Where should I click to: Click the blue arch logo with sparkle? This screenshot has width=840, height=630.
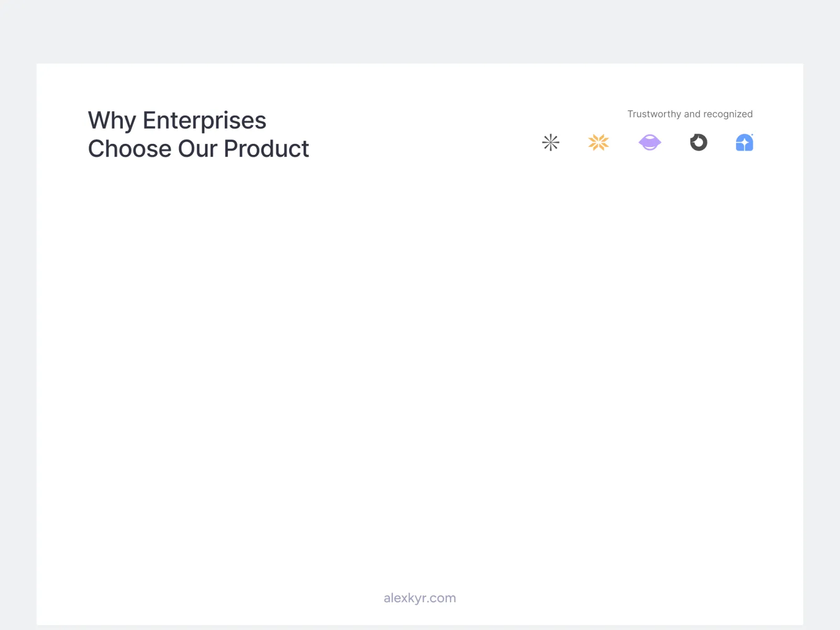click(x=744, y=142)
